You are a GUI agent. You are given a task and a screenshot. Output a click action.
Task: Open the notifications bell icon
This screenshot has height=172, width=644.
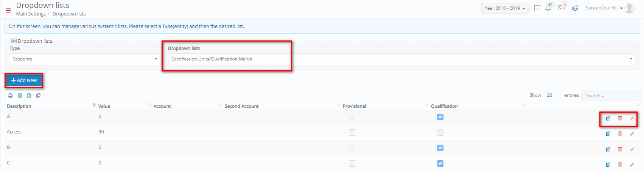click(x=548, y=8)
